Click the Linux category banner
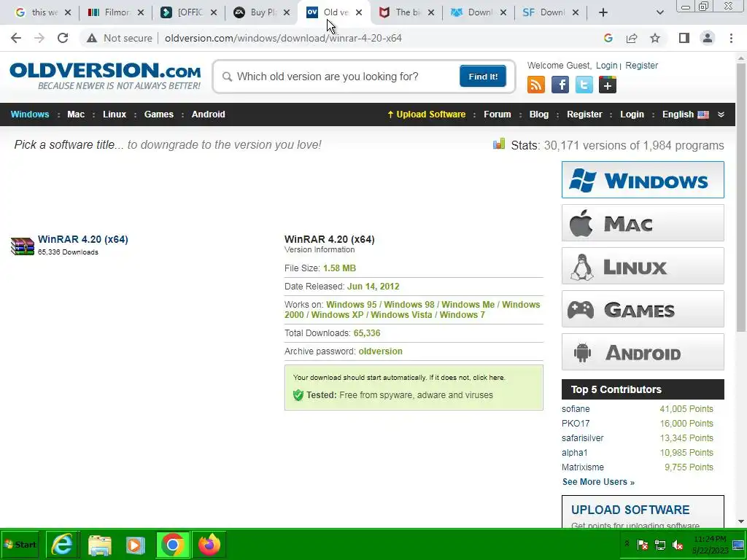747x560 pixels. pyautogui.click(x=643, y=265)
